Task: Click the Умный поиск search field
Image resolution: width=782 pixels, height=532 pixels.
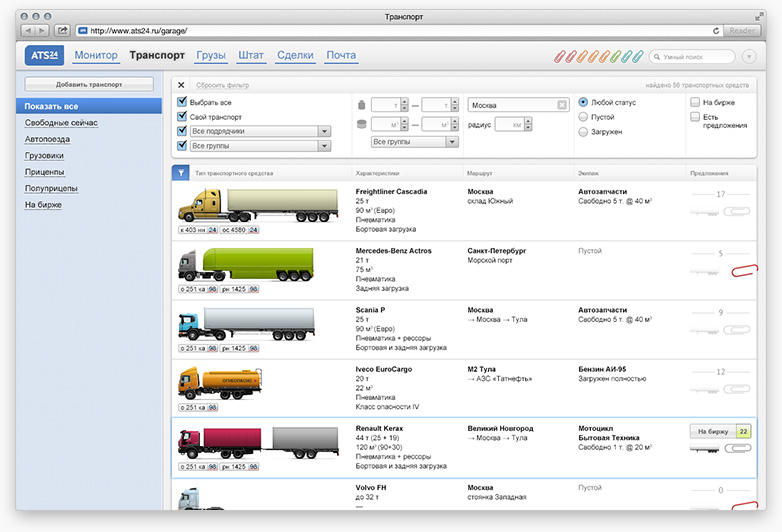Action: (x=692, y=57)
